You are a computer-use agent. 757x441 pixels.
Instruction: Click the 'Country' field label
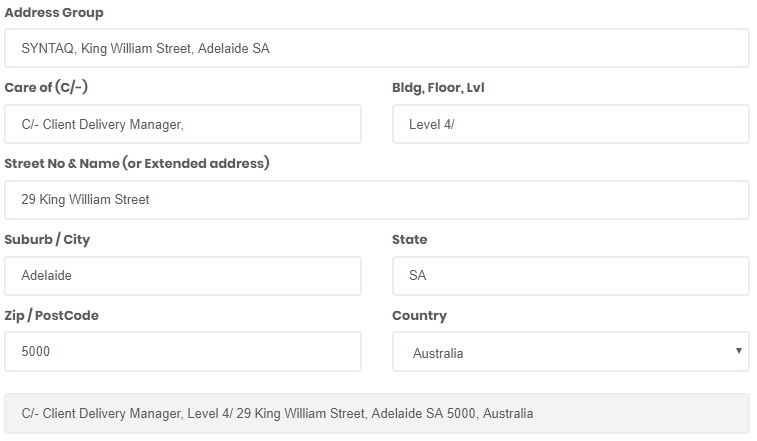pos(419,315)
